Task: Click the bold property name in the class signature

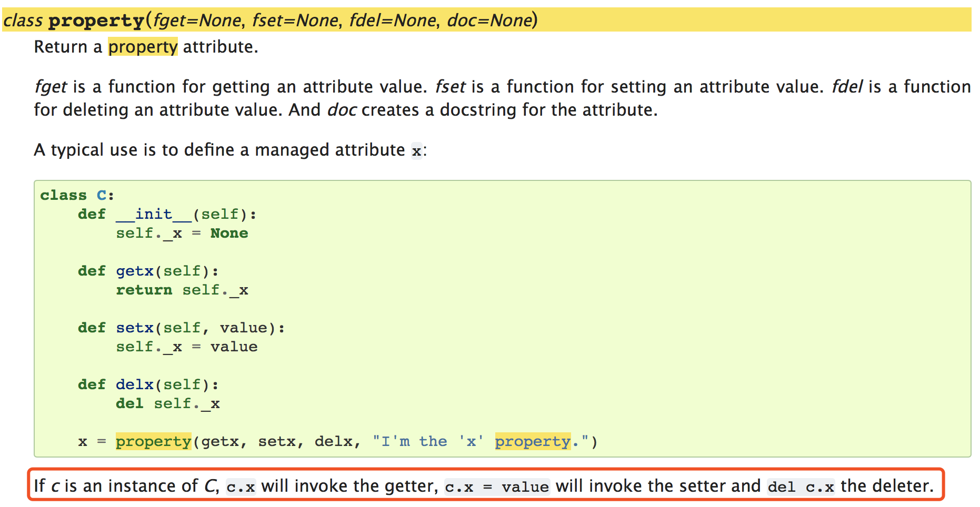Action: tap(96, 21)
